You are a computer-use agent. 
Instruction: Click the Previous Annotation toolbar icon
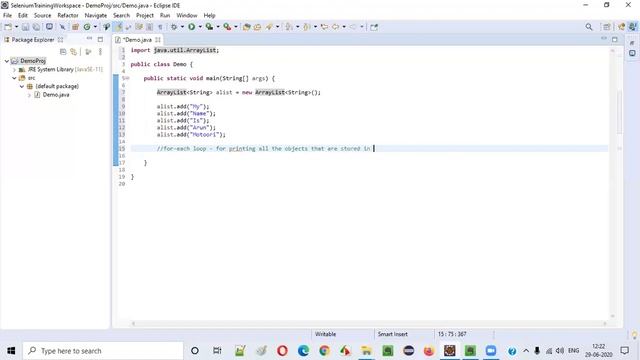click(x=307, y=27)
